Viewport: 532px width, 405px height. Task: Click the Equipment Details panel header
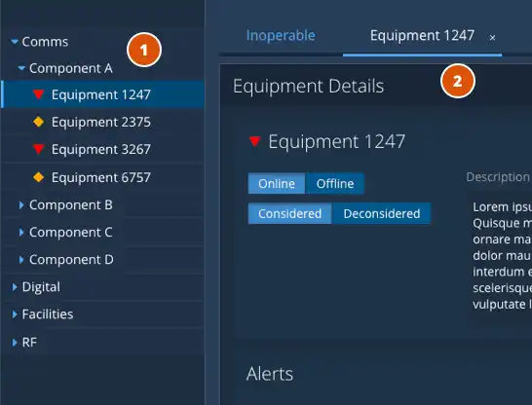(376, 86)
